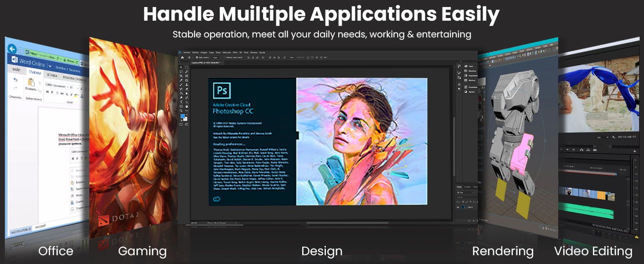Click the Undo arrow in Word Online ribbon
Screen dimensions: 644x264
[x=15, y=80]
